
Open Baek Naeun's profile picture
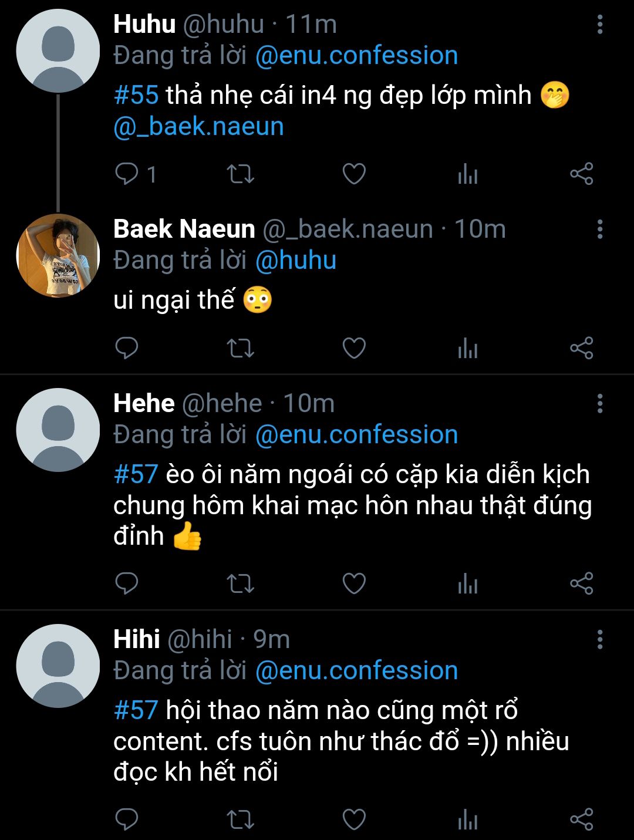58,256
